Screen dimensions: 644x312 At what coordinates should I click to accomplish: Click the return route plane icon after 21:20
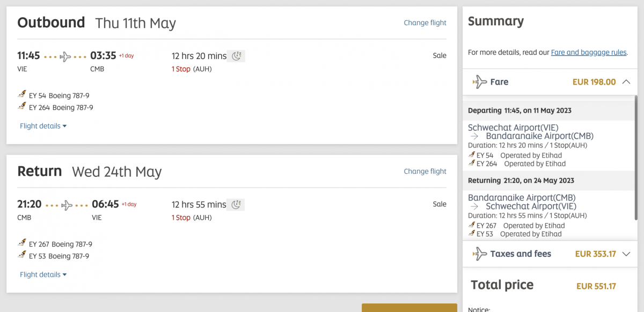coord(67,205)
